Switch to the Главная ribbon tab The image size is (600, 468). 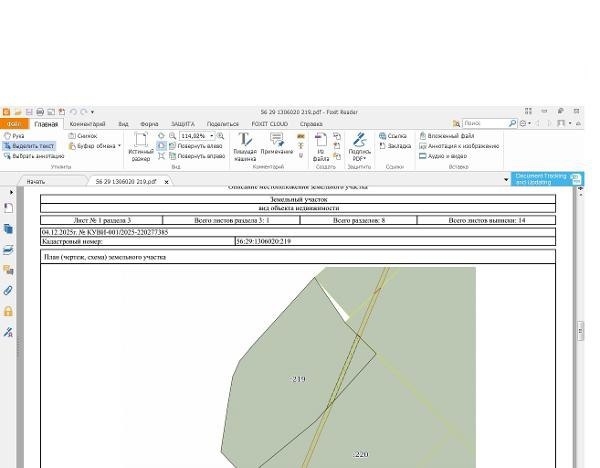(46, 124)
